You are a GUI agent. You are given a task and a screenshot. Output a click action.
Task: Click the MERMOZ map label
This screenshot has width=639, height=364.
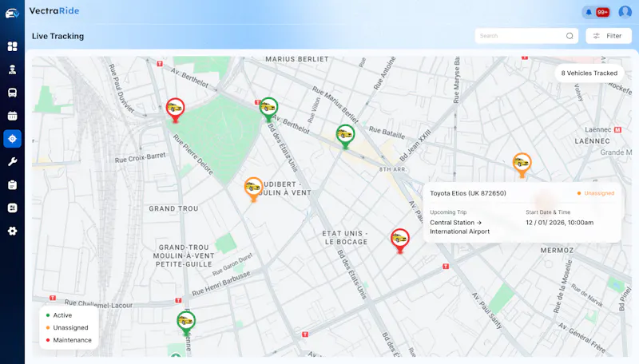pyautogui.click(x=557, y=251)
